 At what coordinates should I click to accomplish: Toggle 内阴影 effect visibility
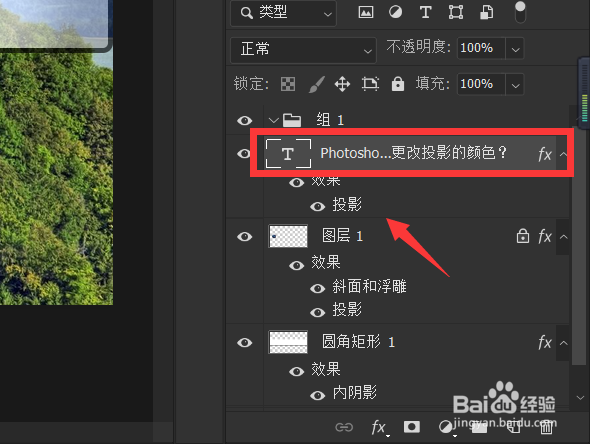(318, 395)
